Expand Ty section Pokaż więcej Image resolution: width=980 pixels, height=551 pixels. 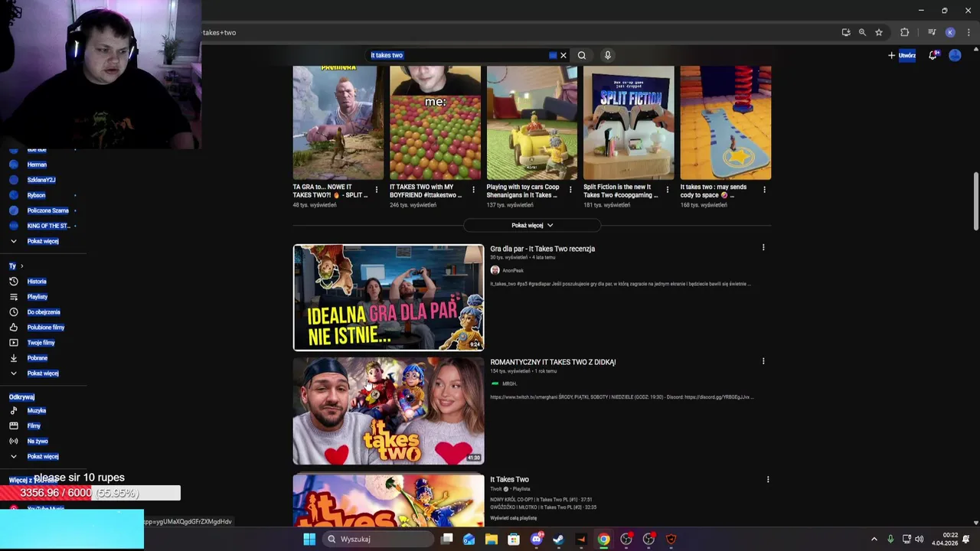coord(43,373)
